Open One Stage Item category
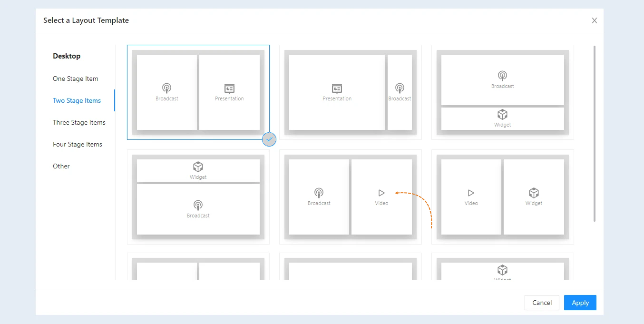The width and height of the screenshot is (644, 324). coord(76,79)
